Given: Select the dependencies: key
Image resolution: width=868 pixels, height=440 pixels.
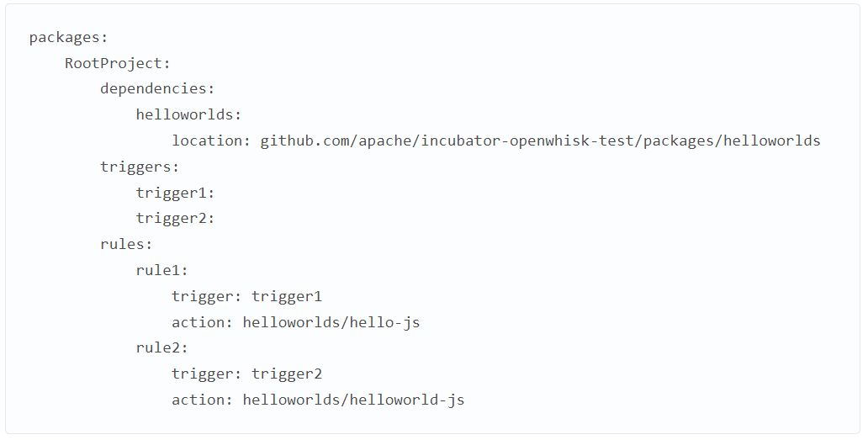Looking at the screenshot, I should [x=157, y=88].
